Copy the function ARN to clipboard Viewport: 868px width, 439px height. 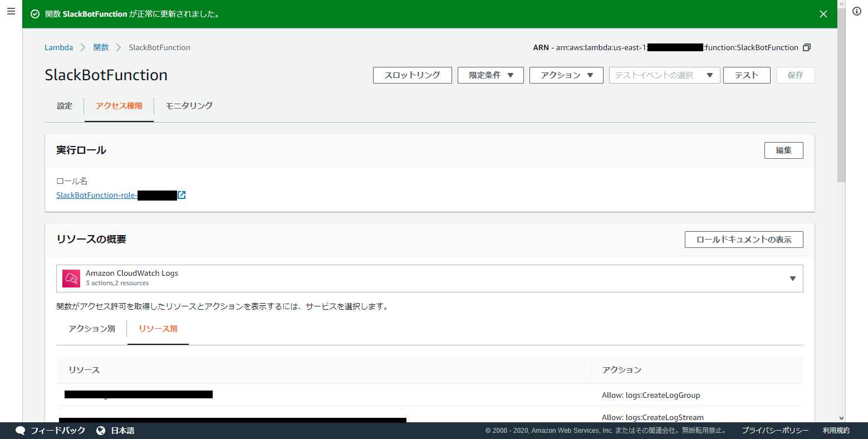807,47
